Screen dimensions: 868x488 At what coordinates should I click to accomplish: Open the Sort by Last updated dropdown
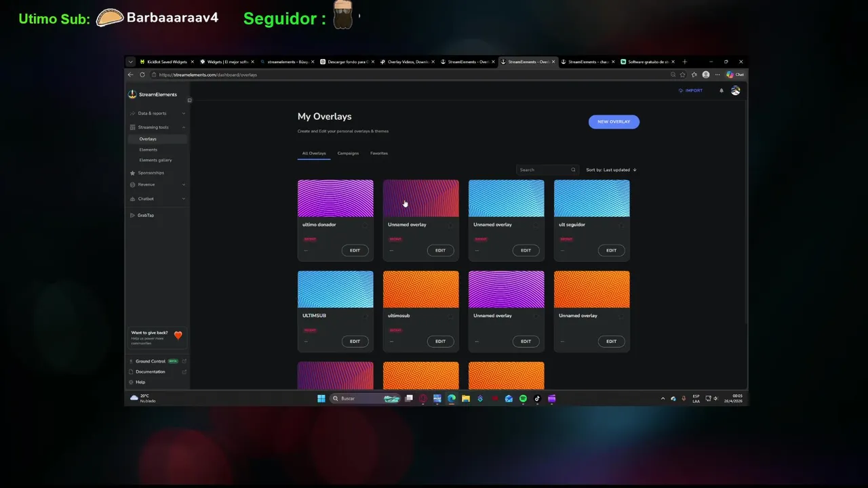[611, 169]
